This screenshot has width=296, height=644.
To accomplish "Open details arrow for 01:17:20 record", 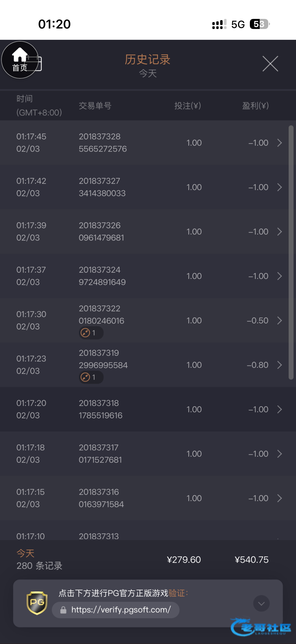I will point(280,409).
